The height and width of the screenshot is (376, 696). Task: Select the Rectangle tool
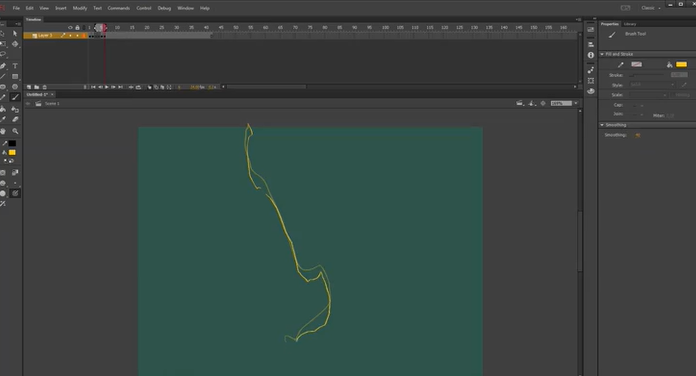(x=15, y=76)
